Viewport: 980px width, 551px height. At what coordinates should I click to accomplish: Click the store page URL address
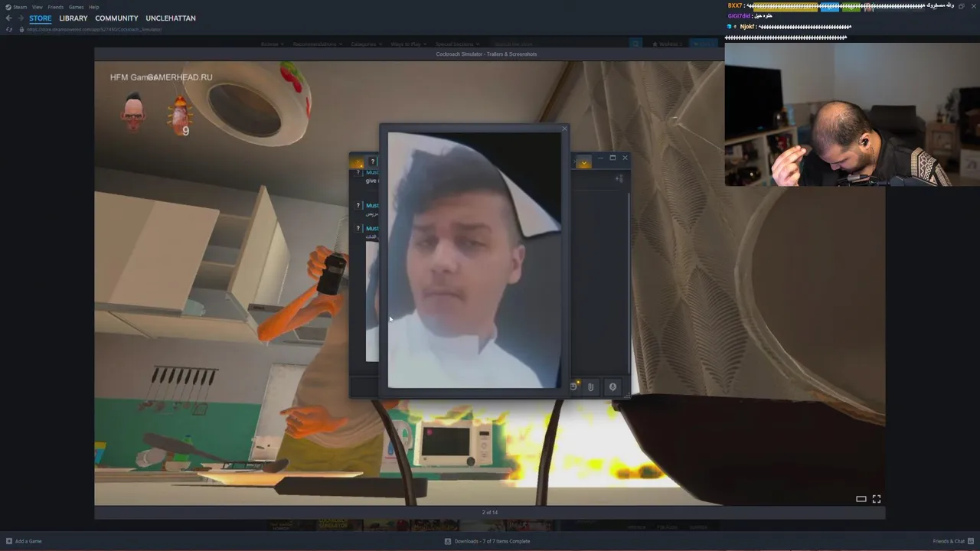[x=94, y=29]
